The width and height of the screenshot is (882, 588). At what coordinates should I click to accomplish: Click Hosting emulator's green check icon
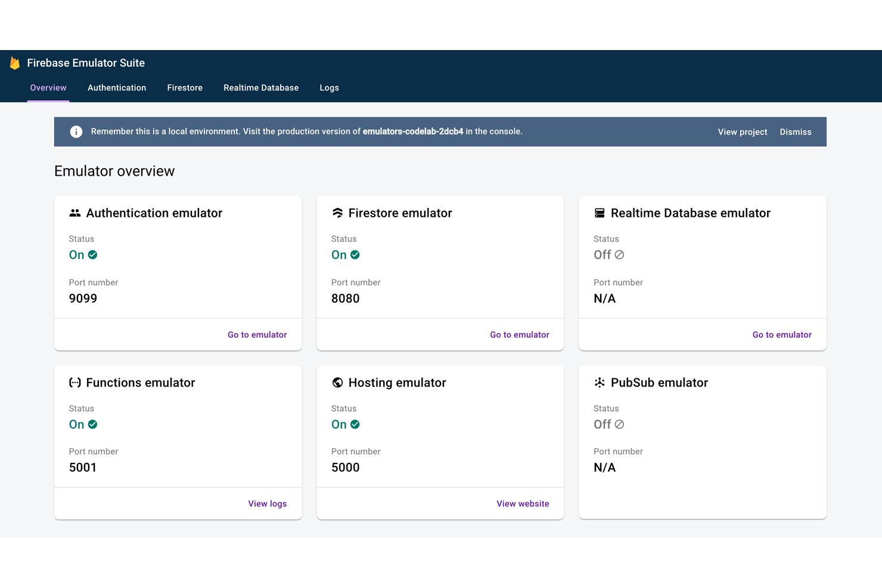tap(355, 424)
